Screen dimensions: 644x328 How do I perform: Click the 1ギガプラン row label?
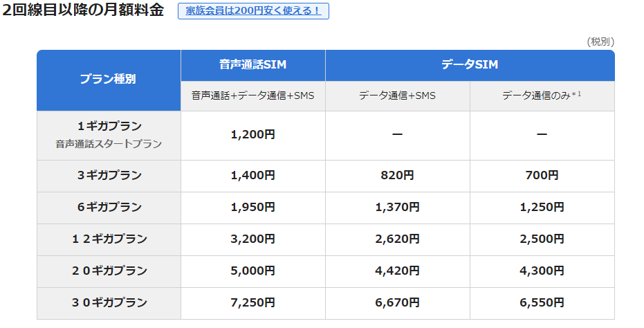point(109,127)
